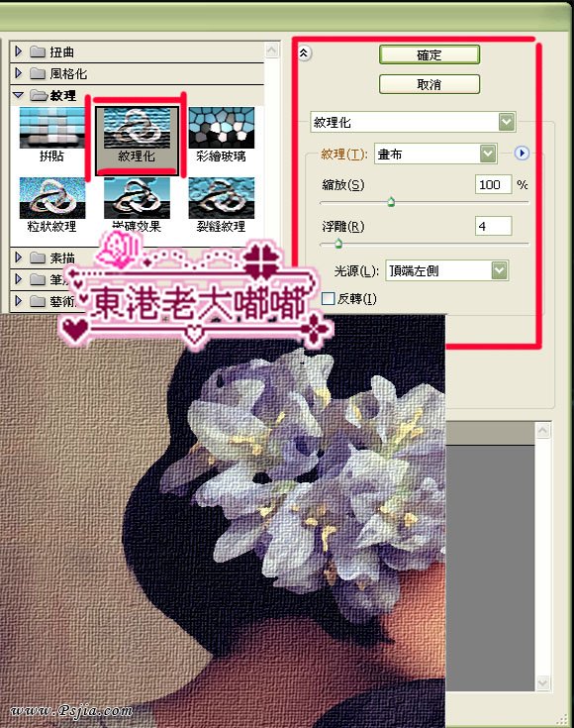This screenshot has height=728, width=574.
Task: Click the 取消 cancel button
Action: [x=429, y=84]
